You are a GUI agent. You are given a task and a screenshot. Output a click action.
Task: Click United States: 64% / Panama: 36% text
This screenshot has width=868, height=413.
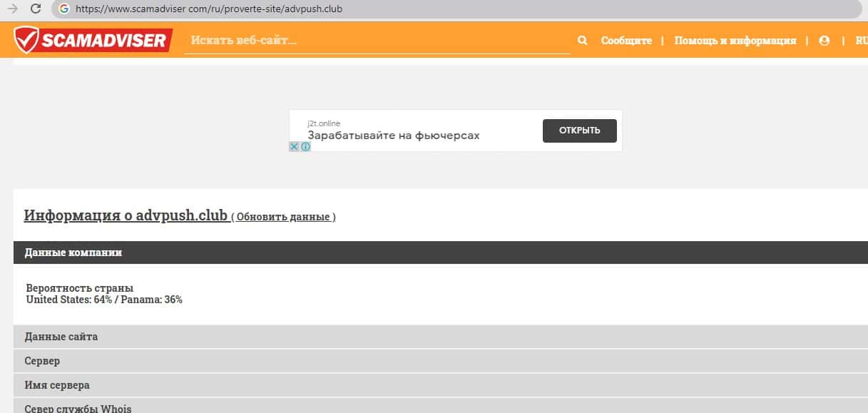[104, 300]
